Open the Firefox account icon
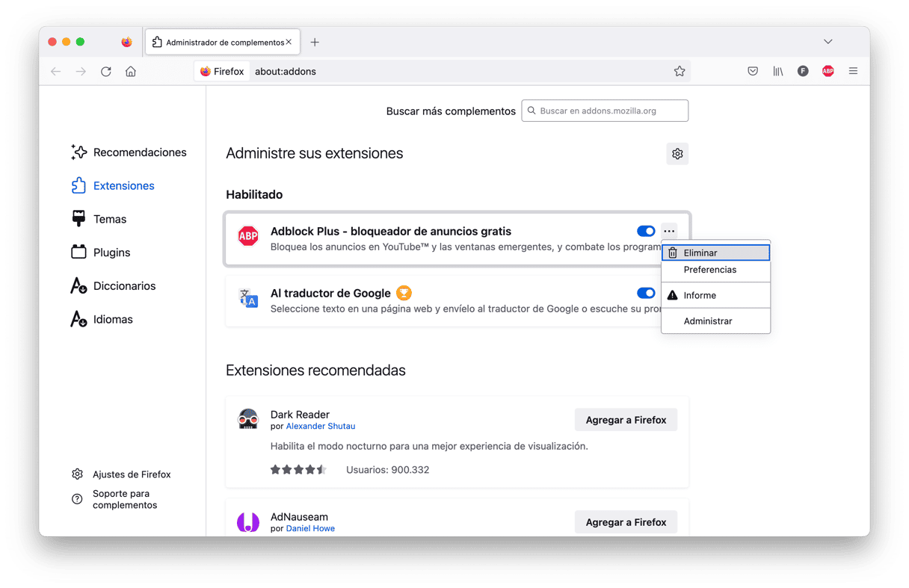The height and width of the screenshot is (588, 909). click(803, 72)
